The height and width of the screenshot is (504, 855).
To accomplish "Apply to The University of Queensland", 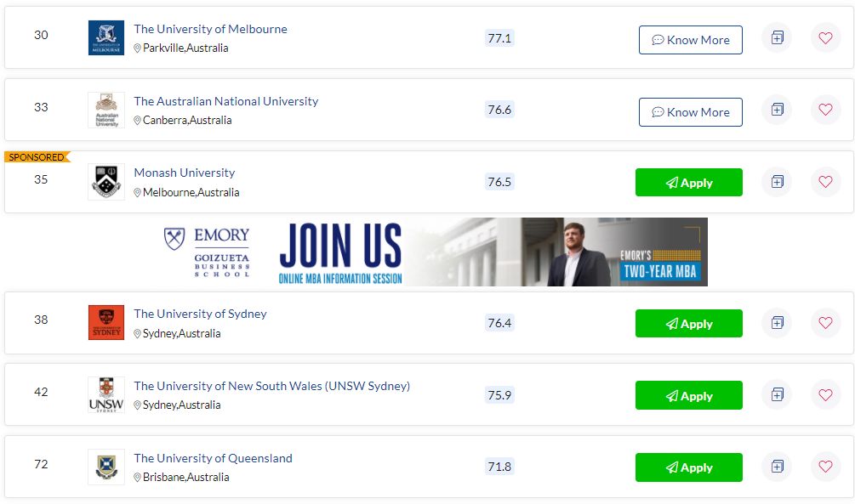I will [689, 467].
